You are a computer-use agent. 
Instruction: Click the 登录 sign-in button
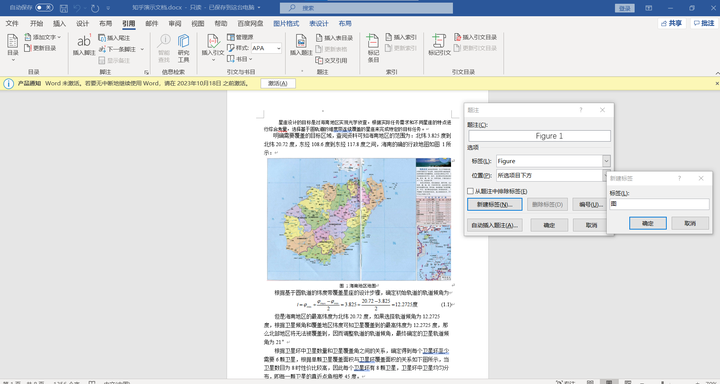(x=624, y=8)
